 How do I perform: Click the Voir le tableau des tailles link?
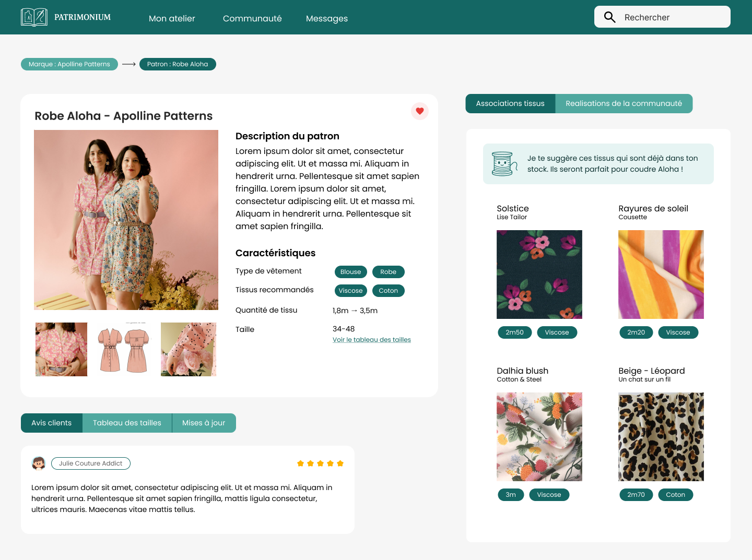point(371,340)
